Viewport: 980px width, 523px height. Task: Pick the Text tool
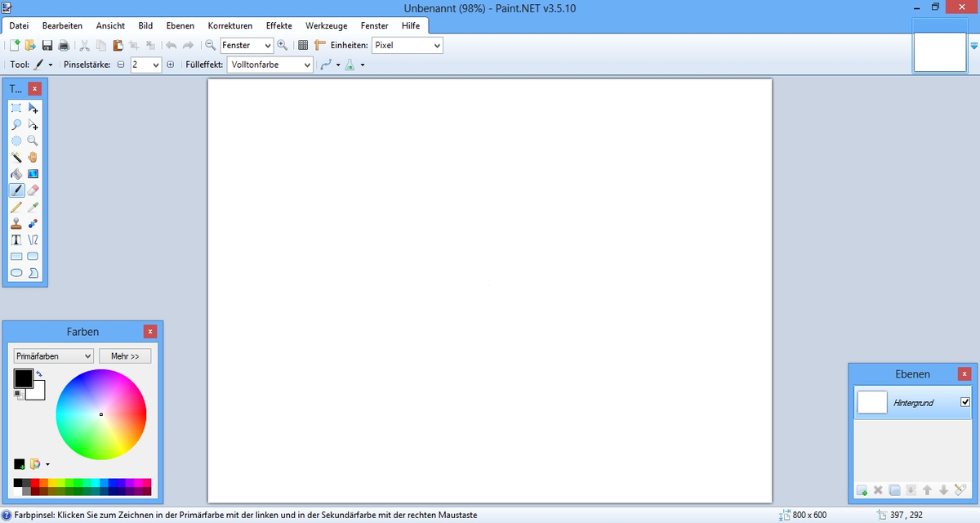pyautogui.click(x=16, y=239)
